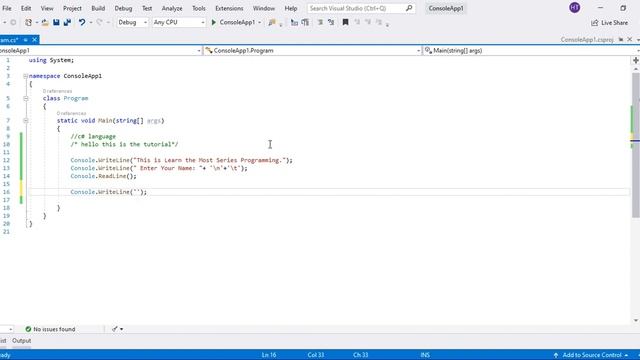640x360 pixels.
Task: Click the Open File toolbar icon
Action: [x=45, y=22]
